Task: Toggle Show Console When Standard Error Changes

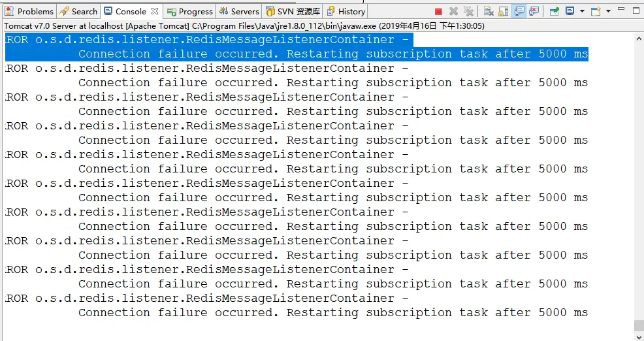Action: [534, 12]
